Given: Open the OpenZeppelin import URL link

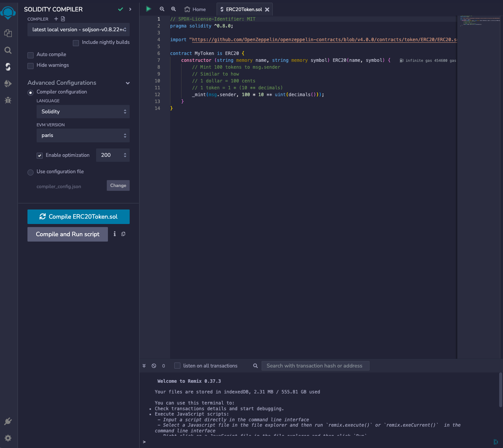Looking at the screenshot, I should 324,40.
